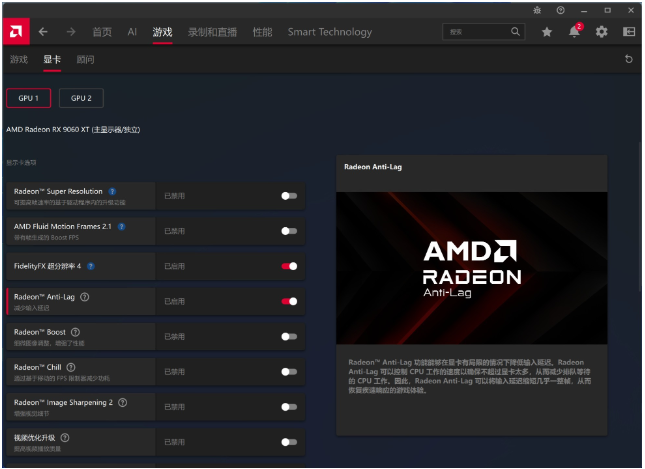The image size is (645, 469).
Task: Toggle the sidebar panel layout icon
Action: pos(629,31)
